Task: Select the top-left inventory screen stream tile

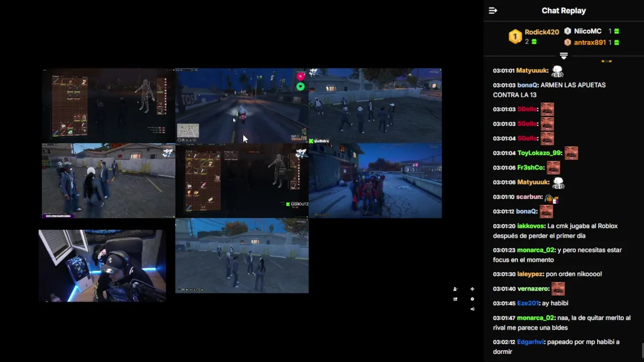Action: (x=109, y=106)
